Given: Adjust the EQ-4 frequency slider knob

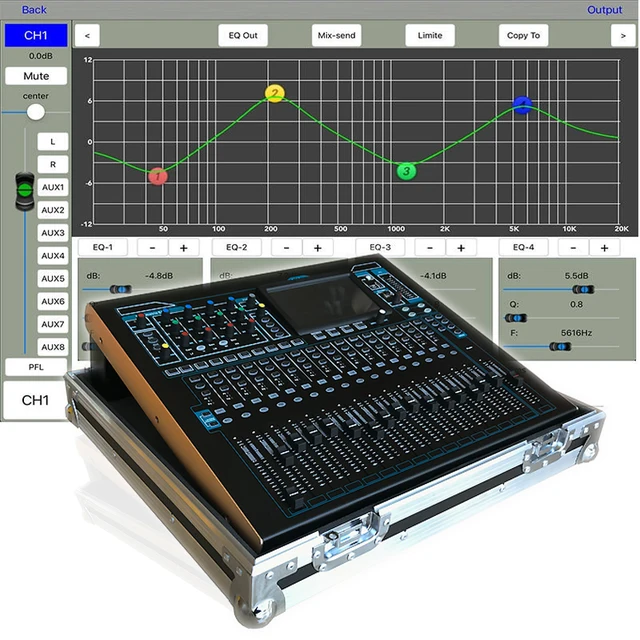Looking at the screenshot, I should [560, 347].
